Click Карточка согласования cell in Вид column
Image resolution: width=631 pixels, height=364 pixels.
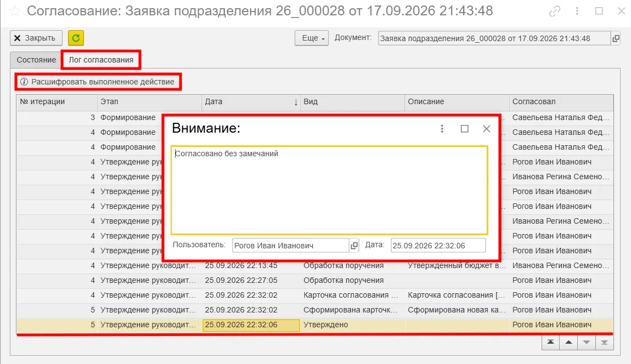click(x=352, y=295)
